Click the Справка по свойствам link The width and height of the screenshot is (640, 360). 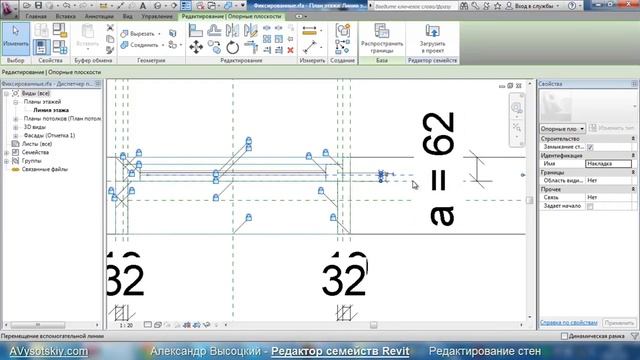(x=569, y=322)
